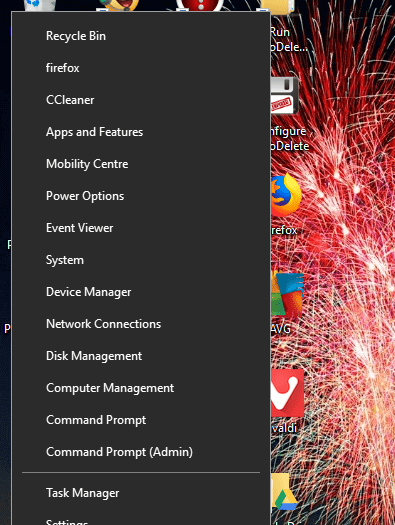Select CCleaner menu entry
The height and width of the screenshot is (525, 395).
point(141,100)
